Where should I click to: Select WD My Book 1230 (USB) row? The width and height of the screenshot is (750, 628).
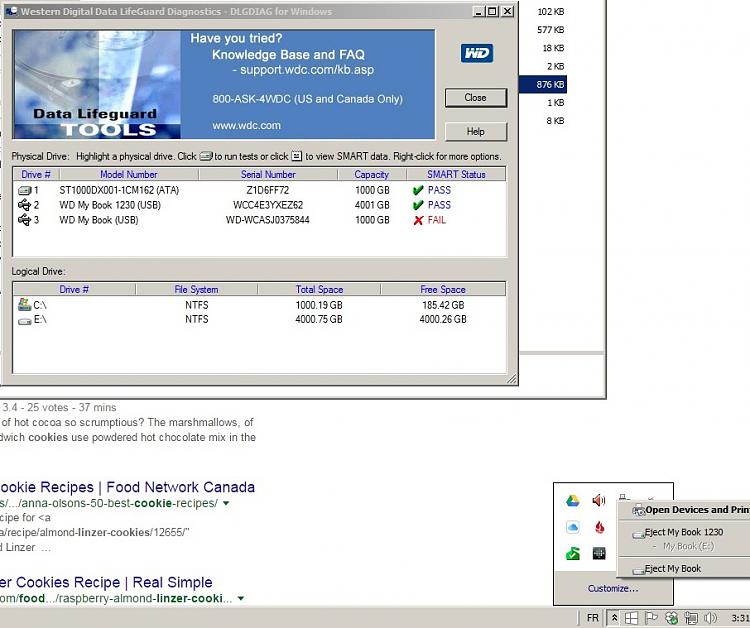[259, 205]
